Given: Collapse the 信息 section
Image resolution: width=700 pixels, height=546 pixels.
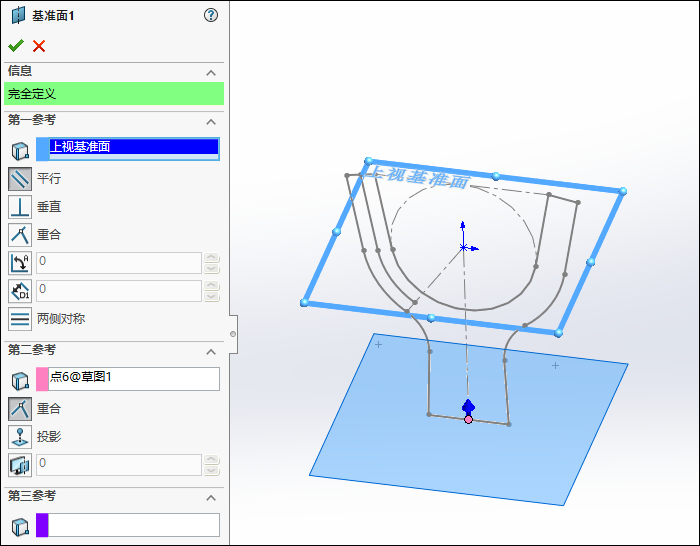Looking at the screenshot, I should tap(211, 72).
